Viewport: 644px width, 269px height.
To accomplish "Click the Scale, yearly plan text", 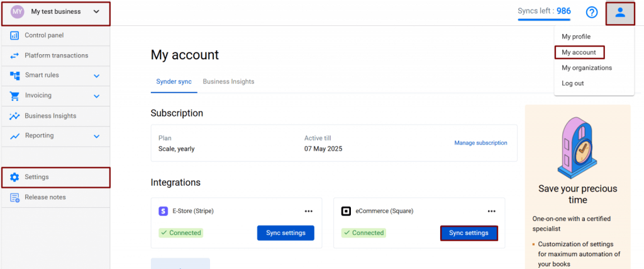I will 177,149.
